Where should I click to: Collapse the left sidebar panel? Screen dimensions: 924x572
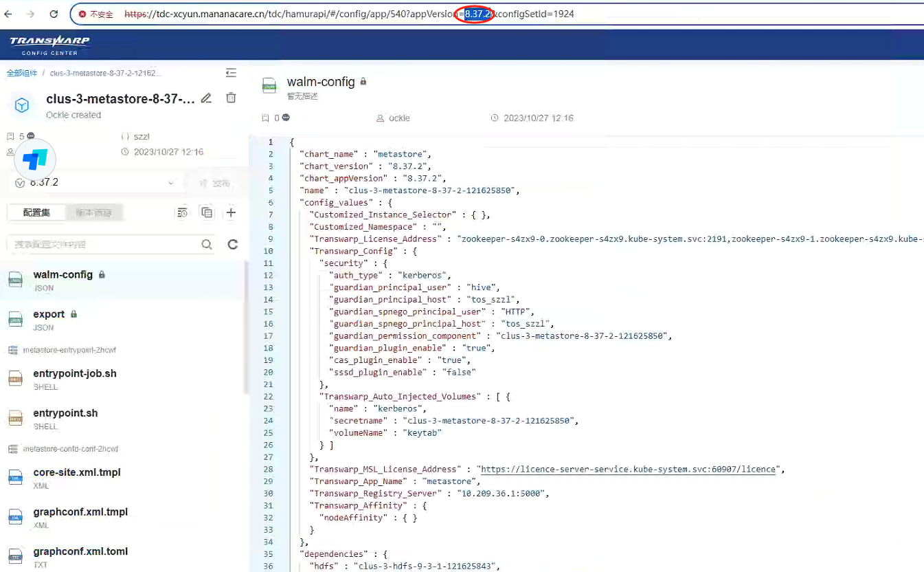231,73
